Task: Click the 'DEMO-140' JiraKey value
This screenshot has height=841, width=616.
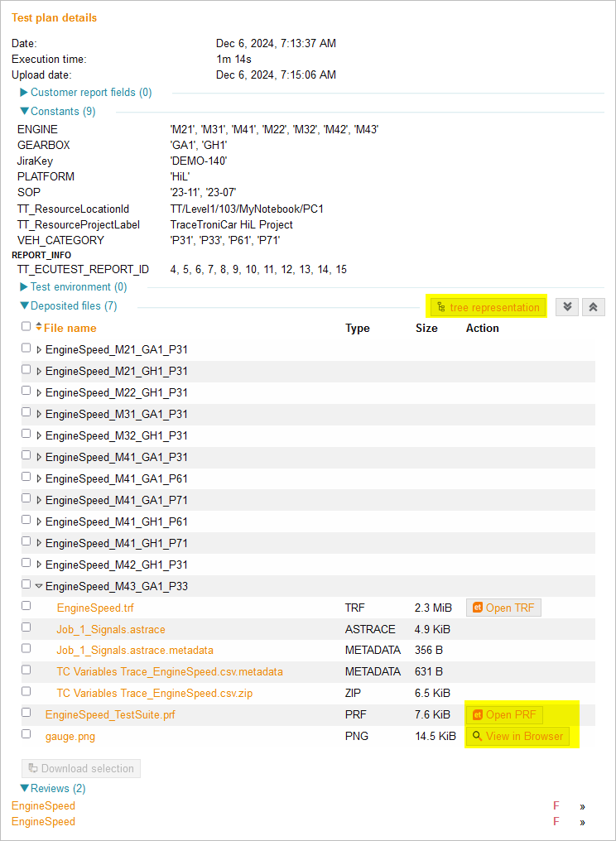Action: (x=199, y=161)
